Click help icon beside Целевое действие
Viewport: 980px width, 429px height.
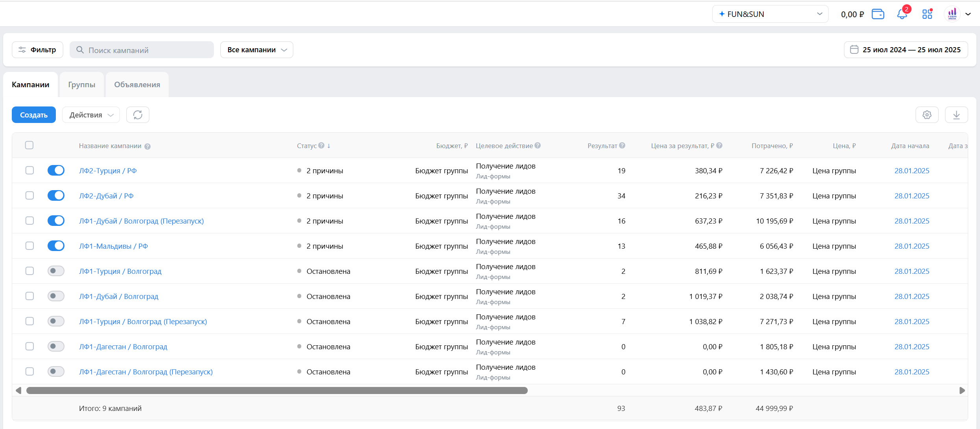[x=538, y=145]
